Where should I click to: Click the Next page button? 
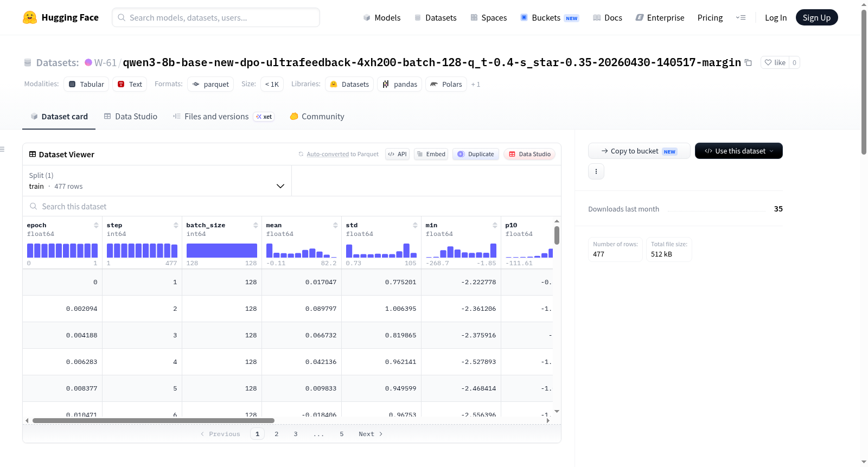(x=371, y=434)
